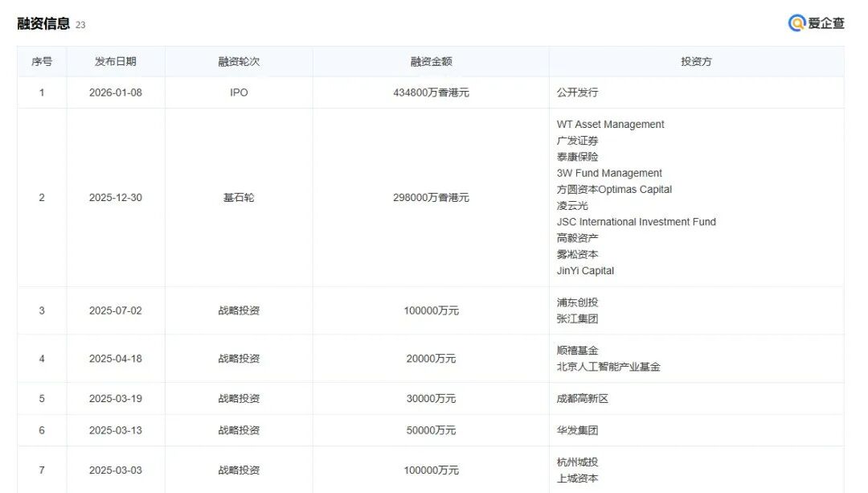Open investor 凌云光
This screenshot has height=493, width=868.
point(572,206)
